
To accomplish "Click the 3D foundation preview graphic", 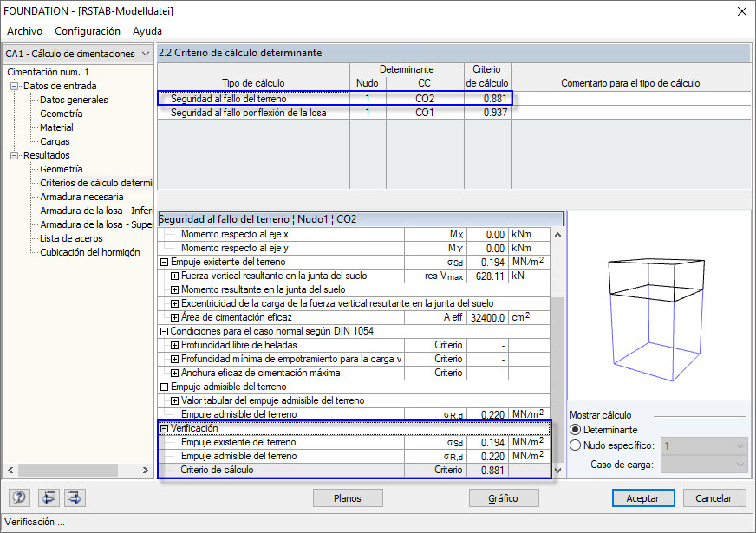I will (658, 320).
